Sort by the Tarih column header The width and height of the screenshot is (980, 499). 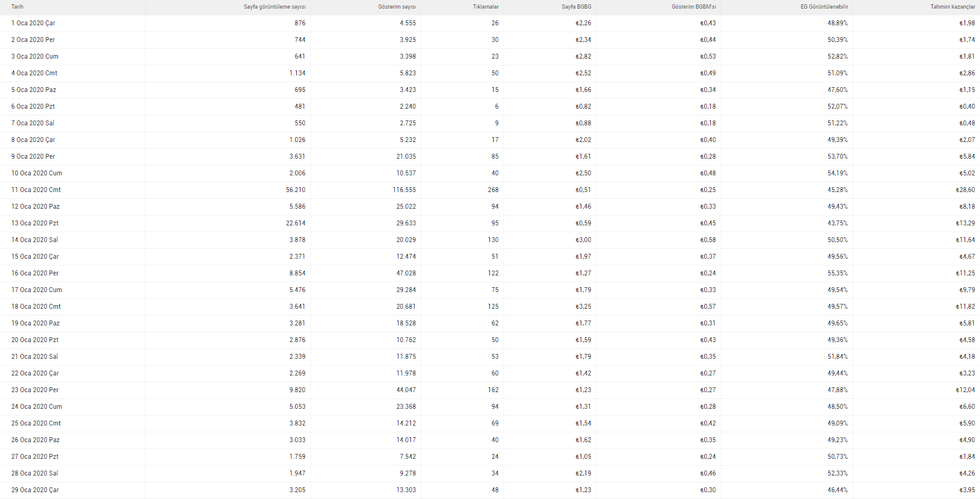(17, 7)
